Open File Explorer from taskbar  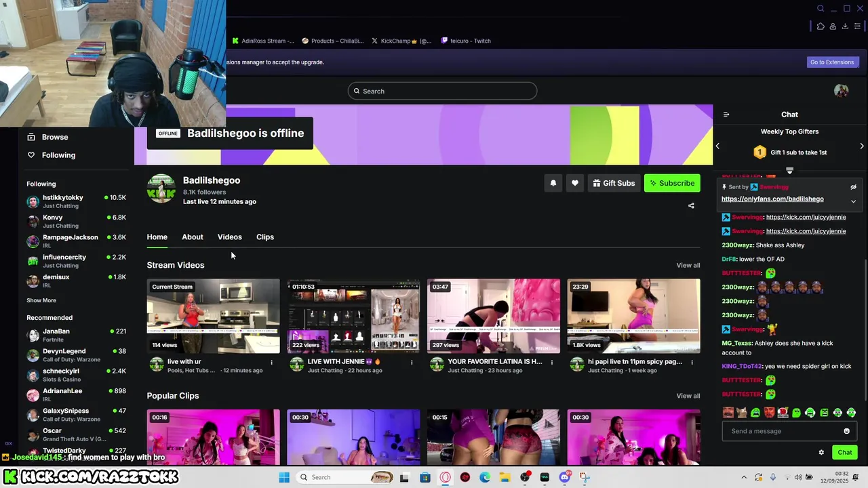[505, 477]
